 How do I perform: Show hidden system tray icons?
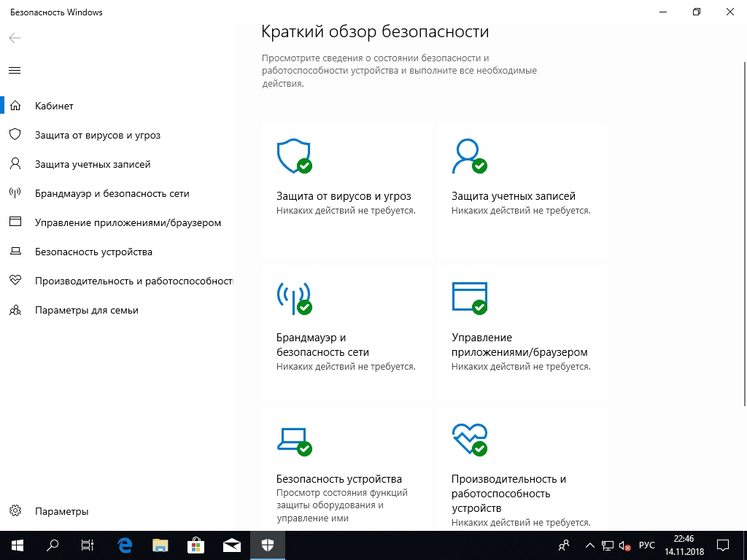[589, 545]
